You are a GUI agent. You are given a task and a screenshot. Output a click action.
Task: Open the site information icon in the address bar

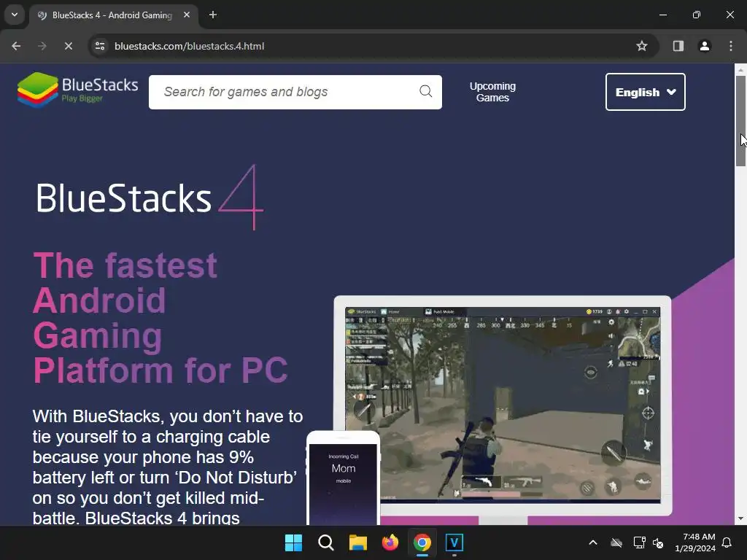(100, 46)
